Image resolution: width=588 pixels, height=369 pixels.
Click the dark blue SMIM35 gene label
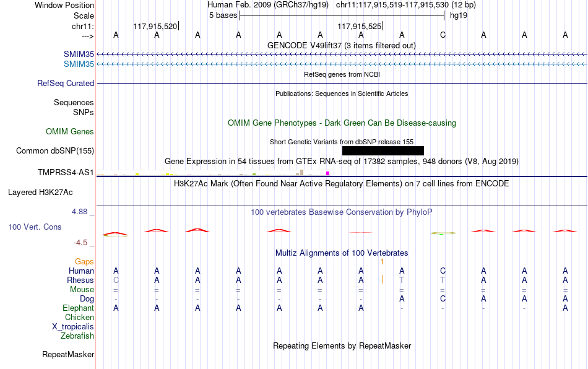[79, 54]
